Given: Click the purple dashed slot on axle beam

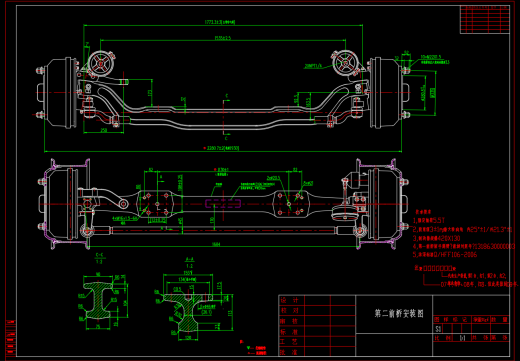Looking at the screenshot, I should point(223,203).
